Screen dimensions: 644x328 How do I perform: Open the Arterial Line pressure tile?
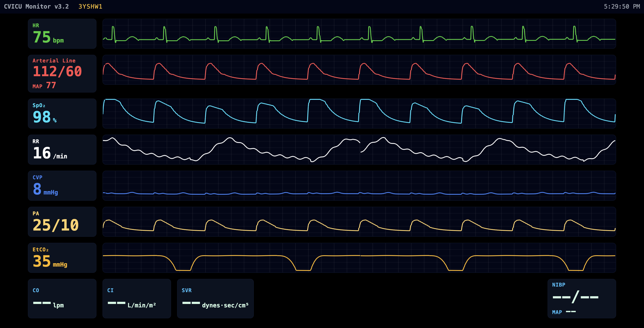click(x=62, y=73)
